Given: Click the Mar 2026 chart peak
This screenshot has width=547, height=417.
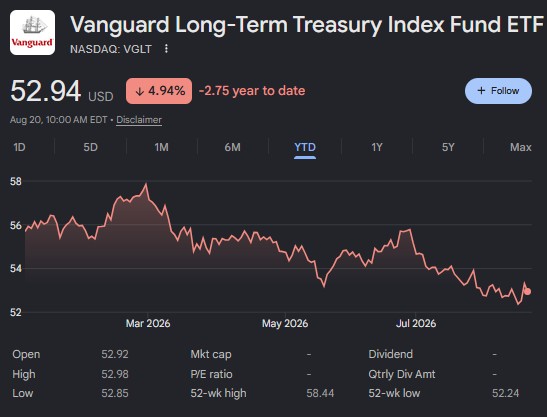Looking at the screenshot, I should (x=146, y=184).
